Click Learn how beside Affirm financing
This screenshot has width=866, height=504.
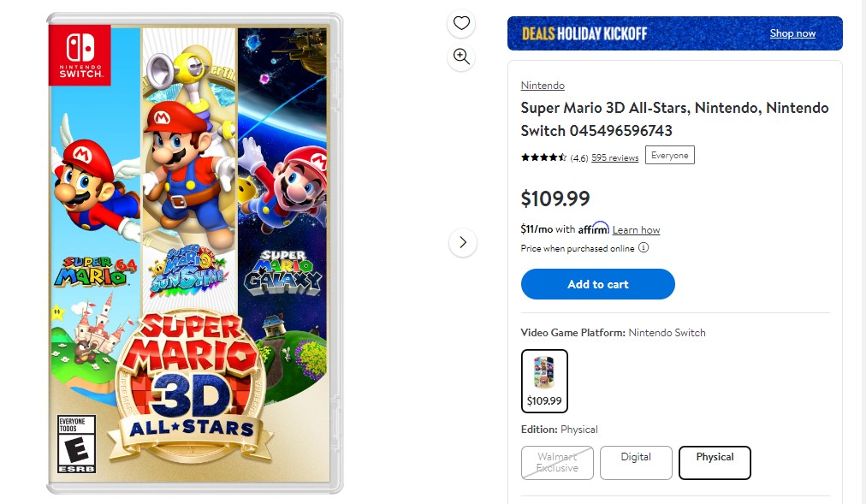636,229
